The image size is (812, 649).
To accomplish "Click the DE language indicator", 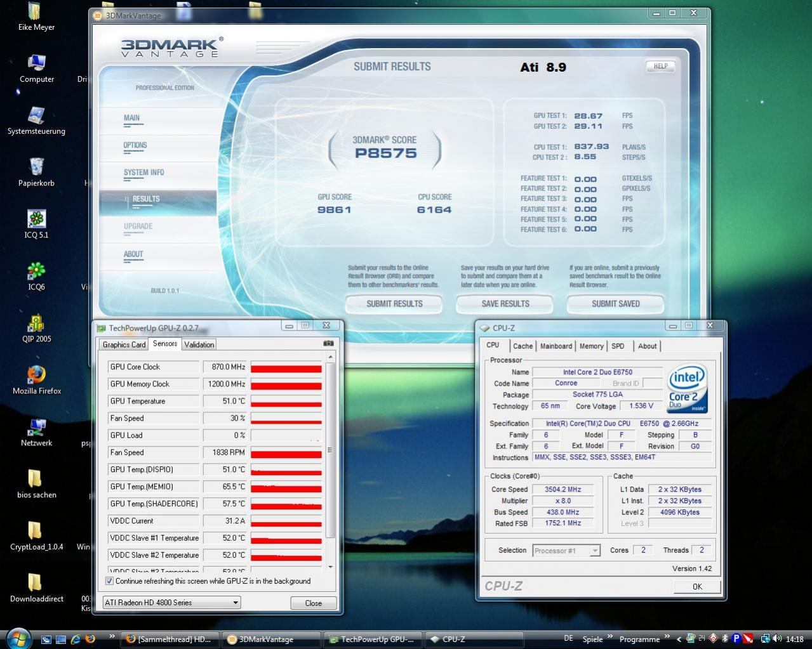I will (x=568, y=639).
